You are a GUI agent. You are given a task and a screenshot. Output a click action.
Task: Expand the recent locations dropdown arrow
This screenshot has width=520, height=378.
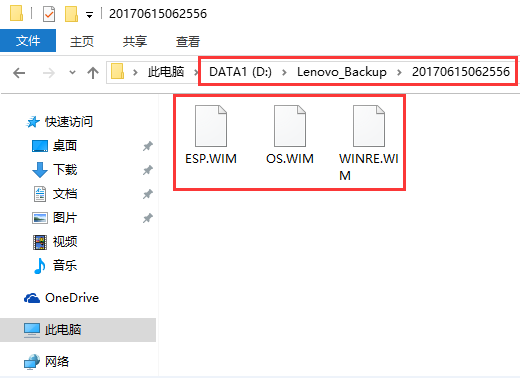pyautogui.click(x=72, y=72)
